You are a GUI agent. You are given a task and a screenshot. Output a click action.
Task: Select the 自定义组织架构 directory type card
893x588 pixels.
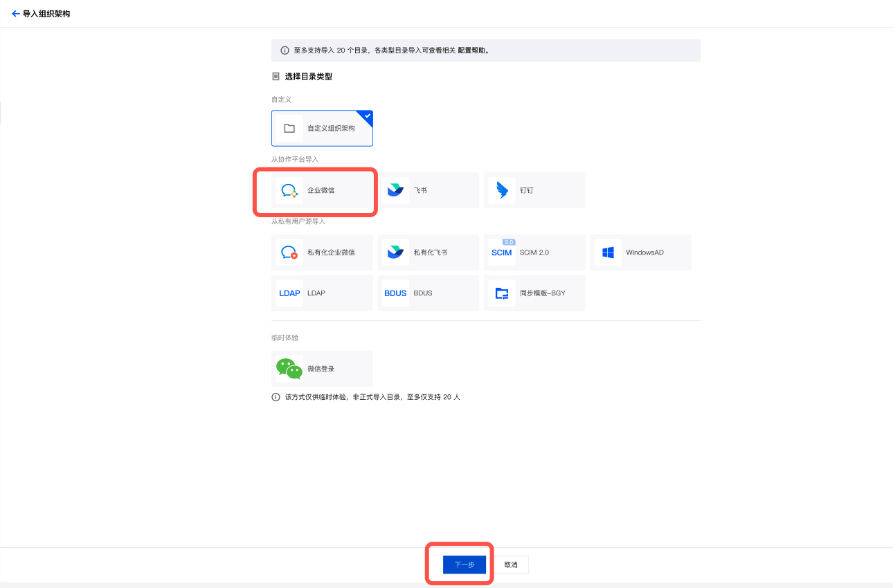click(x=322, y=128)
